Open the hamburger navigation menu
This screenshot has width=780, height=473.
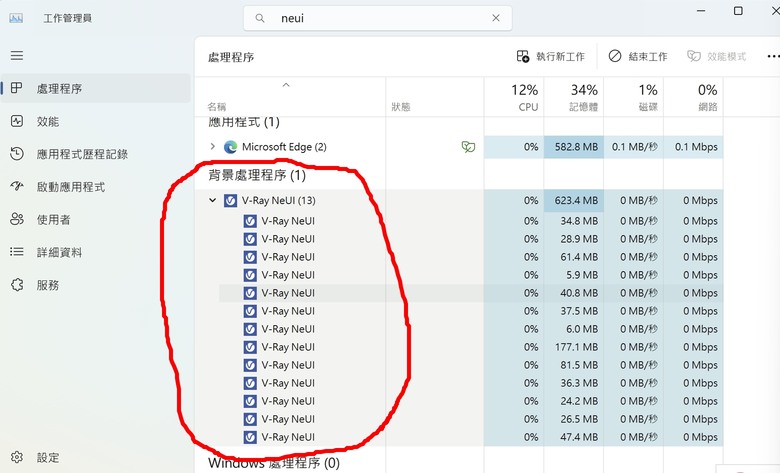[x=17, y=55]
